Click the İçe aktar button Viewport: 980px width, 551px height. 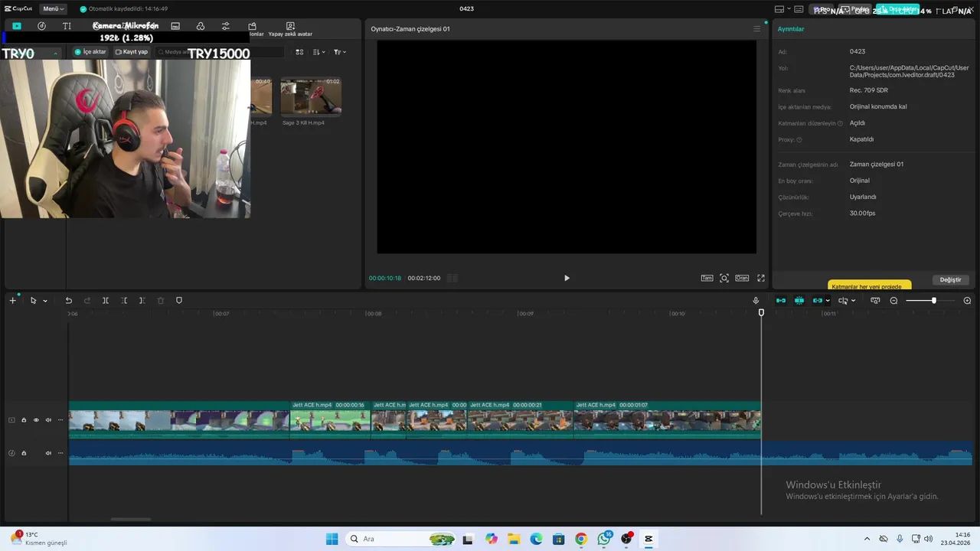(x=90, y=52)
